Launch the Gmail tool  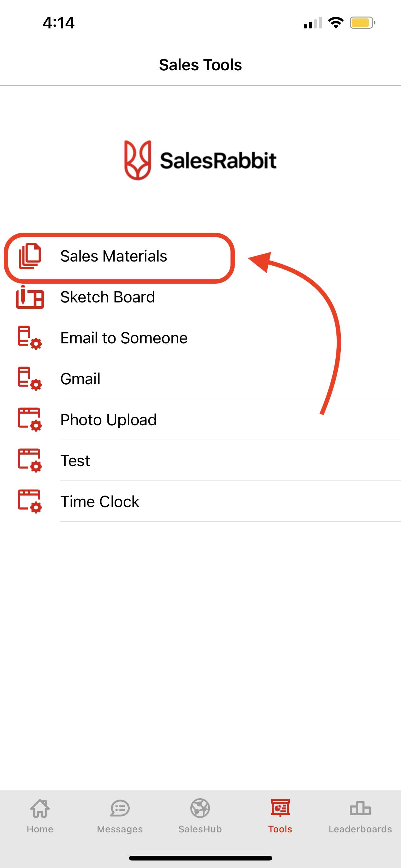click(x=81, y=379)
